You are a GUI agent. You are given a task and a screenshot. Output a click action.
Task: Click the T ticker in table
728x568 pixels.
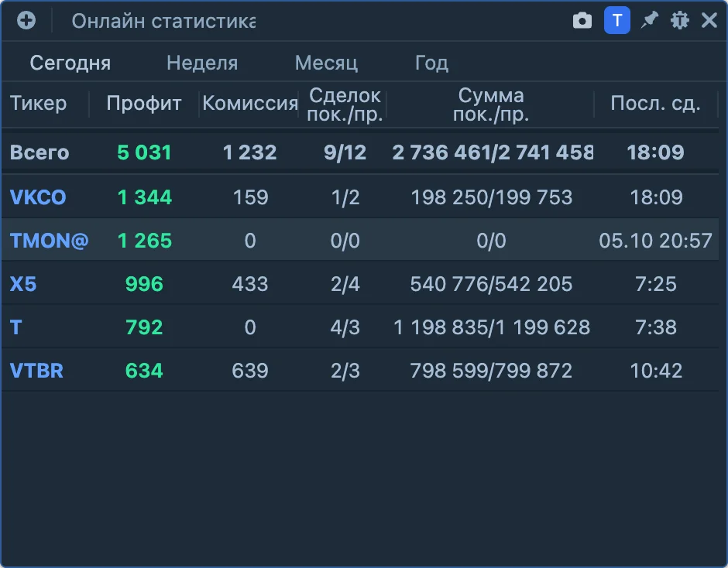coord(15,327)
